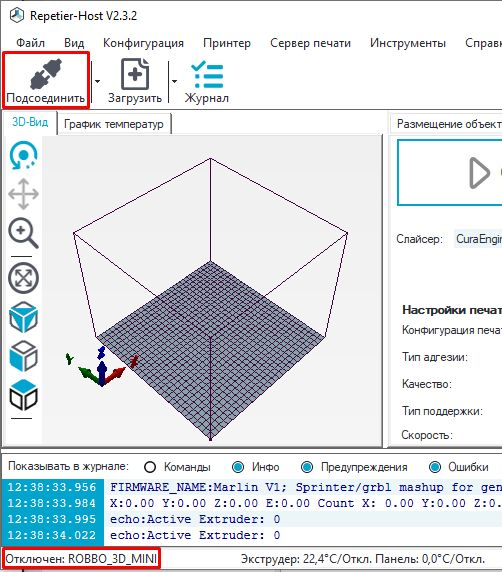Click the Настройки печати heading
Screen dimensions: 502x572
(x=452, y=310)
